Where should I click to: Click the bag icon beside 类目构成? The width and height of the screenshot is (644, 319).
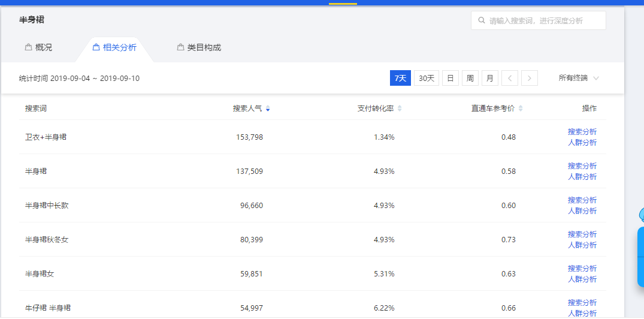[180, 47]
